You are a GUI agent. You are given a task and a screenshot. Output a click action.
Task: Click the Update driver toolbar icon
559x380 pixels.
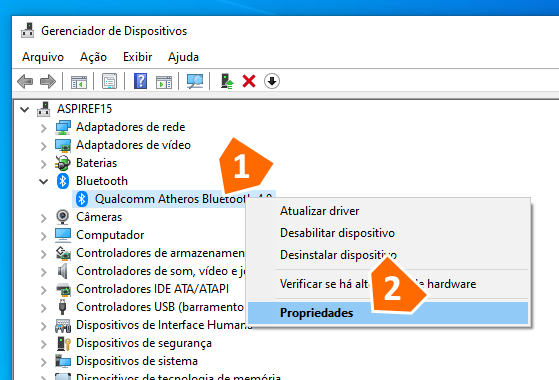click(x=227, y=81)
